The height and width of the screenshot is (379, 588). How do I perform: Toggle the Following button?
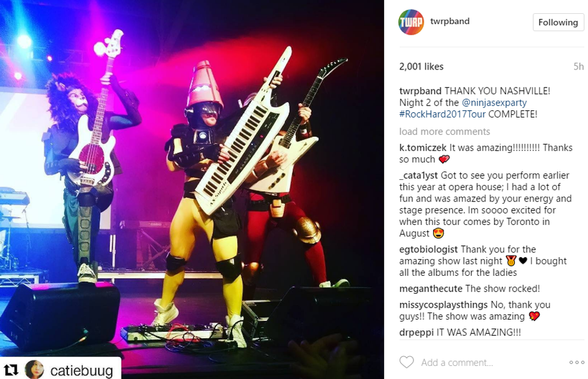[558, 23]
